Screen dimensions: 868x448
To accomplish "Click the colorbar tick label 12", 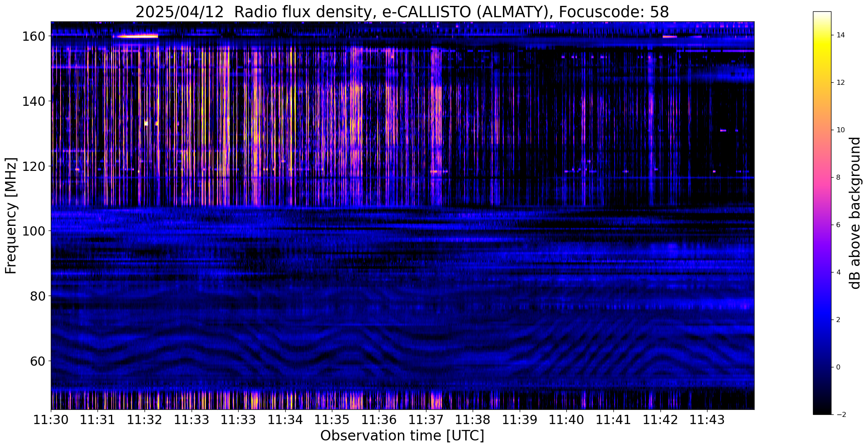I will tap(841, 83).
